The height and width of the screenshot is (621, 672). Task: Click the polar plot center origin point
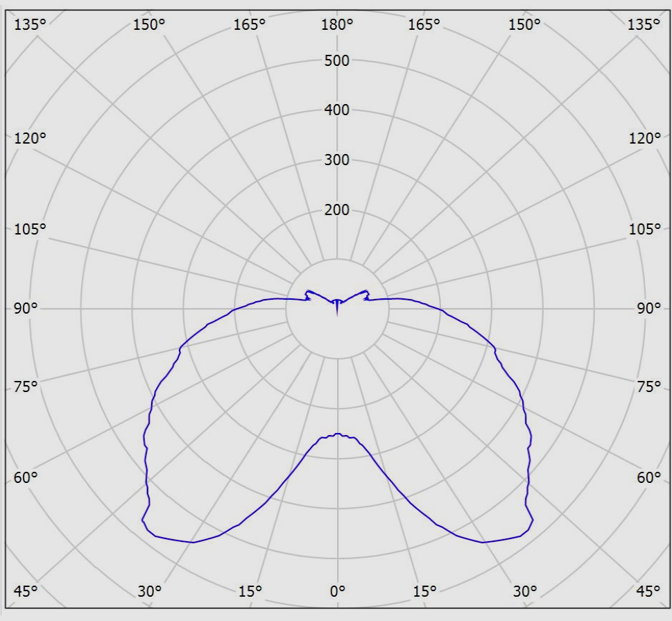[x=337, y=308]
